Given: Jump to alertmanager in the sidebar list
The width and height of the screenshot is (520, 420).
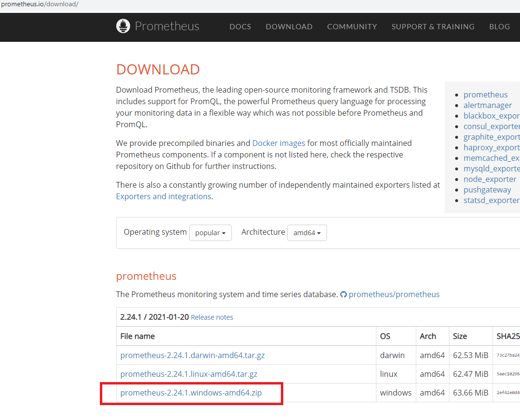Looking at the screenshot, I should [x=487, y=106].
